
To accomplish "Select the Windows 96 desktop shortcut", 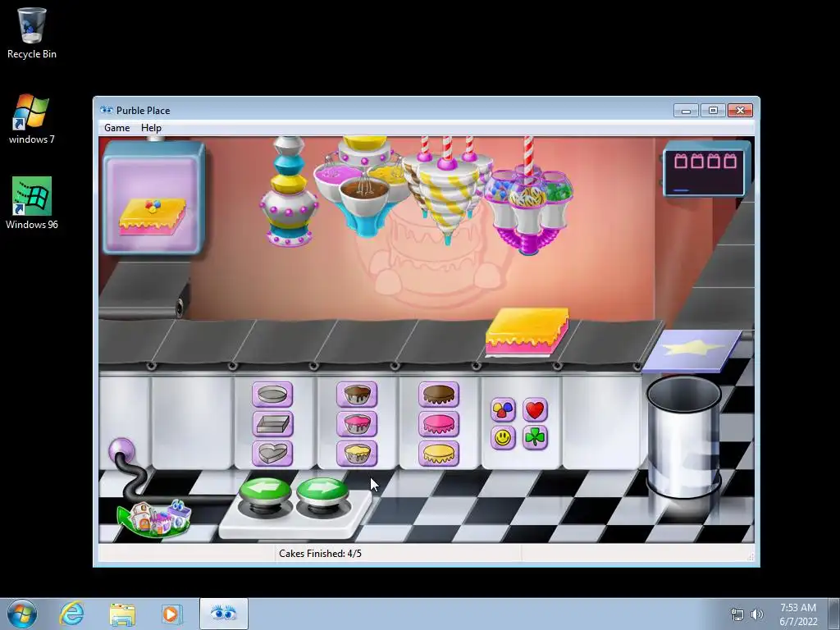I will tap(32, 203).
